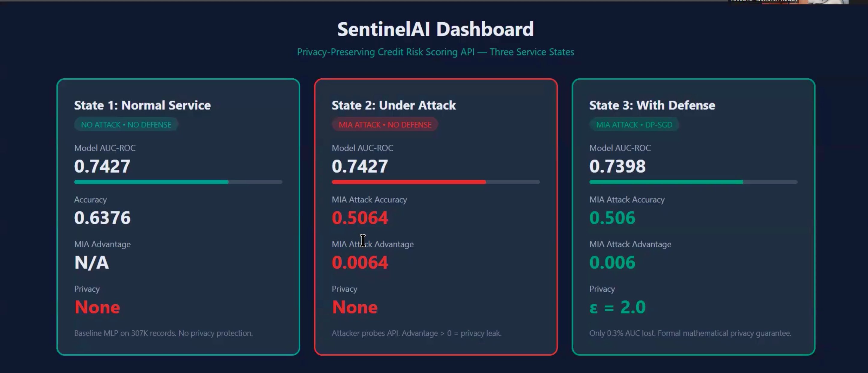Image resolution: width=868 pixels, height=373 pixels.
Task: Click the SentinelAI Dashboard title
Action: click(435, 29)
